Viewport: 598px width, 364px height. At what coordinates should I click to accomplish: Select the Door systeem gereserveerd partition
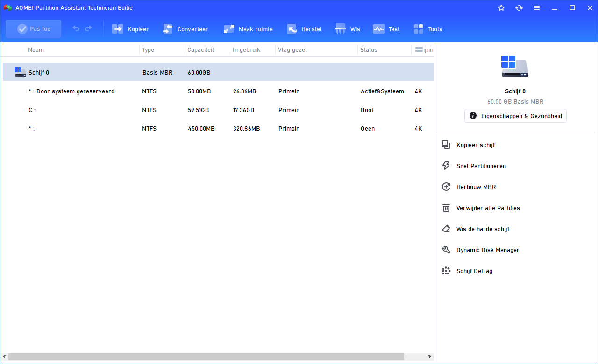pyautogui.click(x=218, y=91)
